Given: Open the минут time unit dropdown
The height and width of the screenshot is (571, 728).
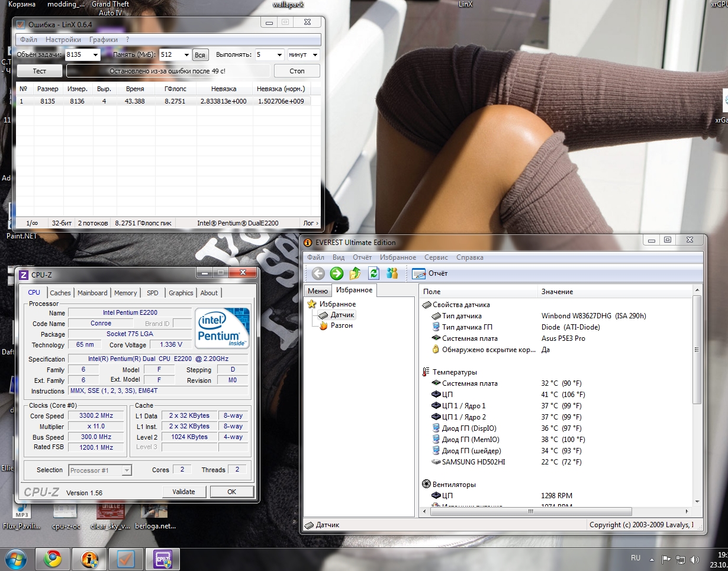Looking at the screenshot, I should click(x=303, y=54).
